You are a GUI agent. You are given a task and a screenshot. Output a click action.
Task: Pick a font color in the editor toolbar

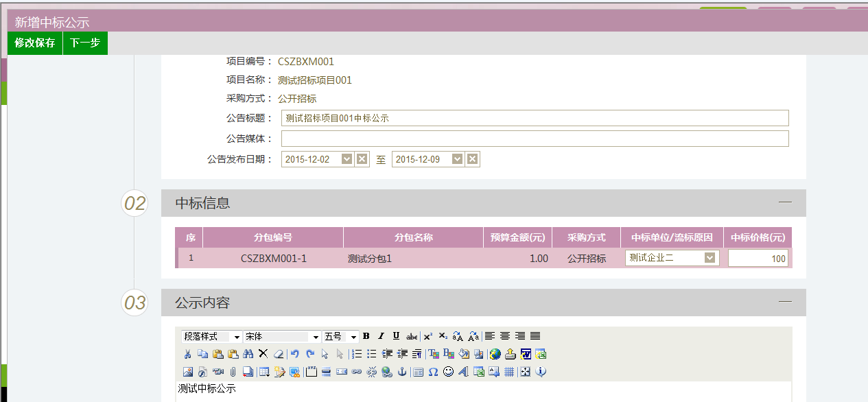434,354
